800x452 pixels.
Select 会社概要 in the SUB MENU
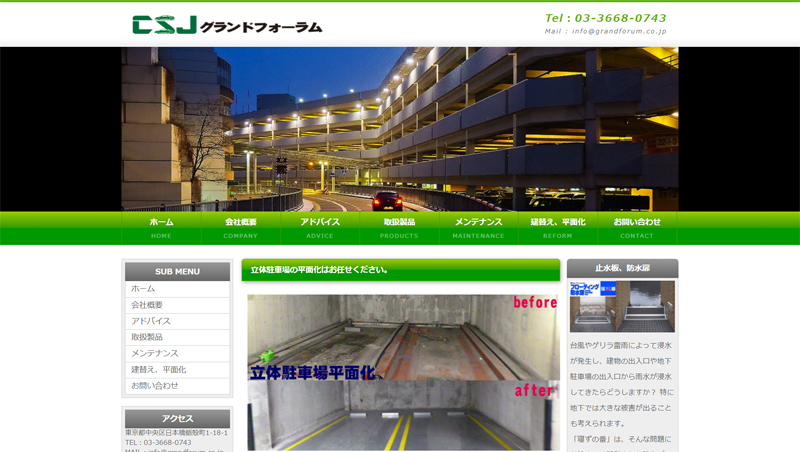click(x=178, y=305)
